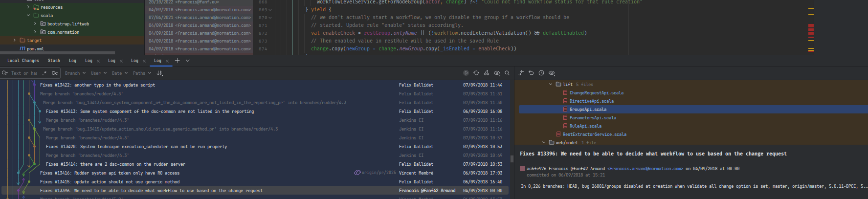The image size is (868, 199).
Task: Select commit 'Fixes #13414: there are 2 dsc-common'
Action: [115, 164]
